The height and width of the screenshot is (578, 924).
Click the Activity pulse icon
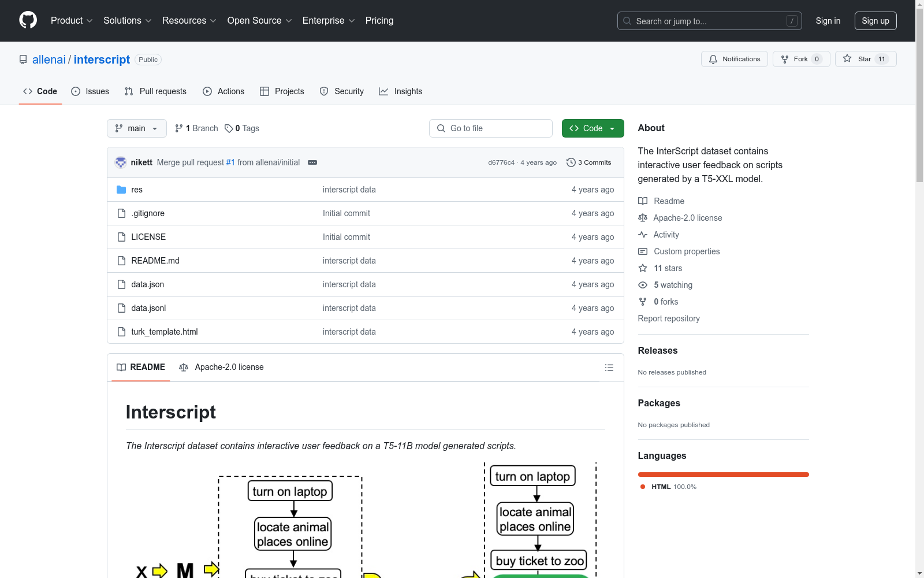pyautogui.click(x=643, y=235)
